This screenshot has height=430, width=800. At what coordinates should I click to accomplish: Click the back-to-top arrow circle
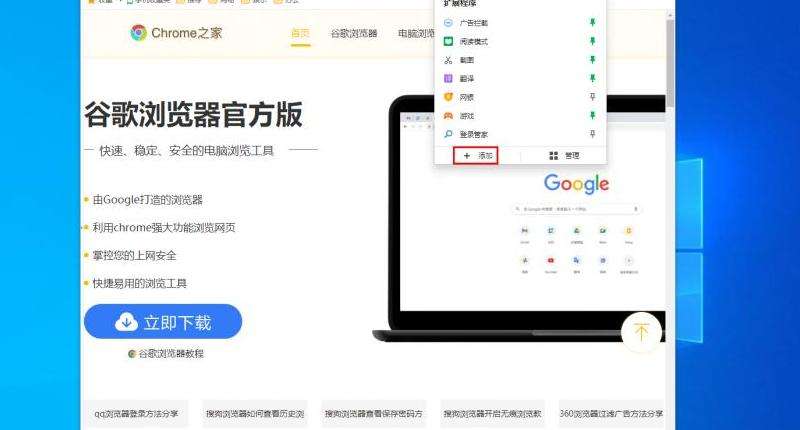tap(641, 332)
